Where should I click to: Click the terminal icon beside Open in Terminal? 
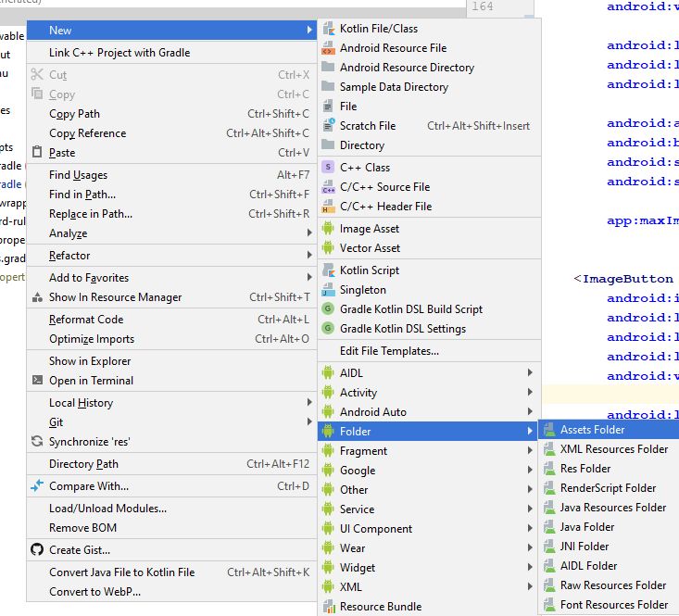(38, 380)
